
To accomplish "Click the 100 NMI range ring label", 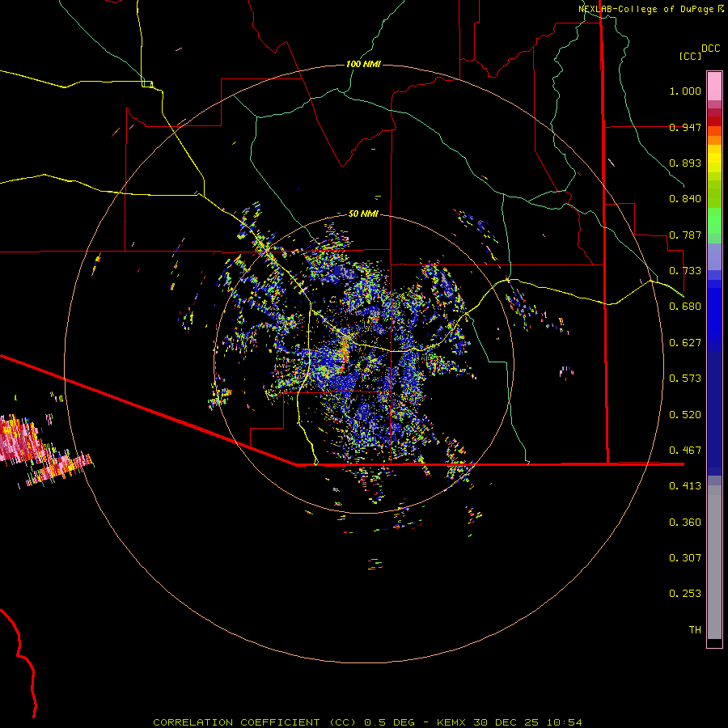I will tap(363, 64).
